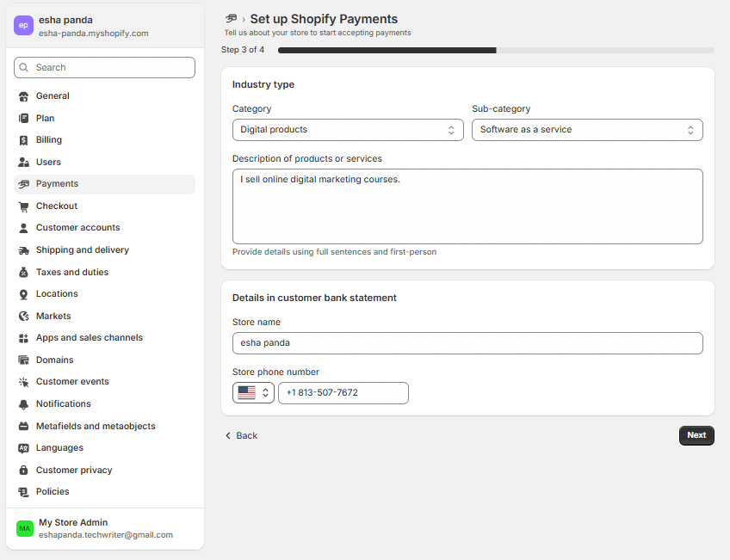This screenshot has height=560, width=730.
Task: Open Locations via its pin icon
Action: [22, 293]
